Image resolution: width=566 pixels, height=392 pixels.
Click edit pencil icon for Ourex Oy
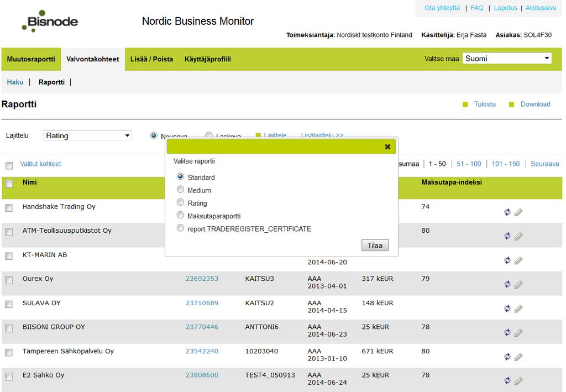pyautogui.click(x=518, y=285)
